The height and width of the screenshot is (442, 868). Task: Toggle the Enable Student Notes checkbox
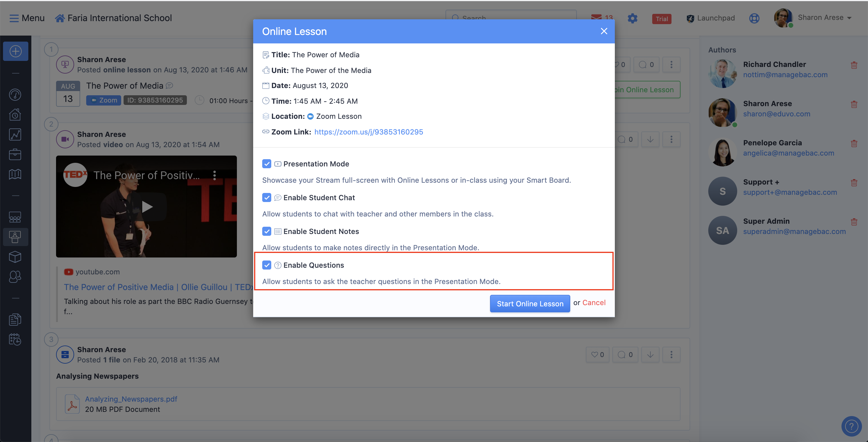[x=266, y=231]
